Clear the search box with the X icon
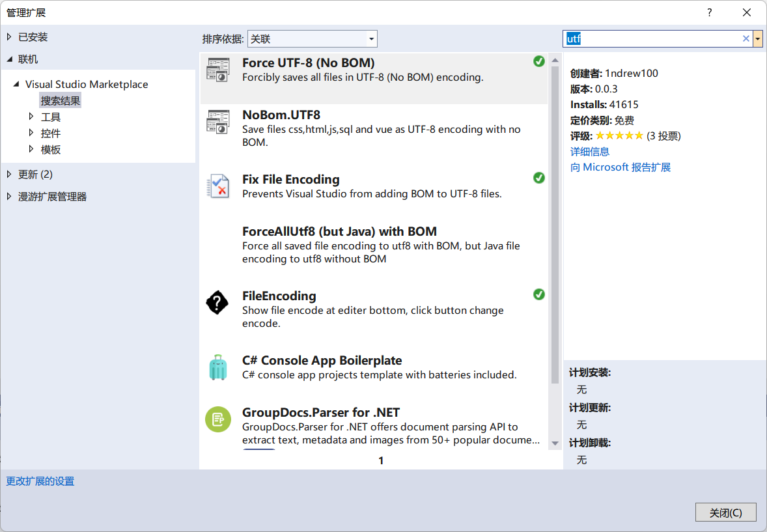The width and height of the screenshot is (767, 532). coord(746,38)
